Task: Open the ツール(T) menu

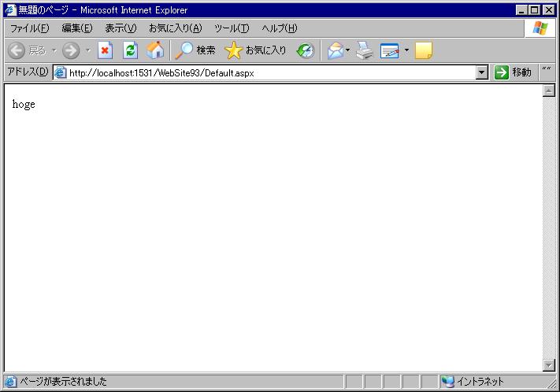Action: (x=232, y=28)
